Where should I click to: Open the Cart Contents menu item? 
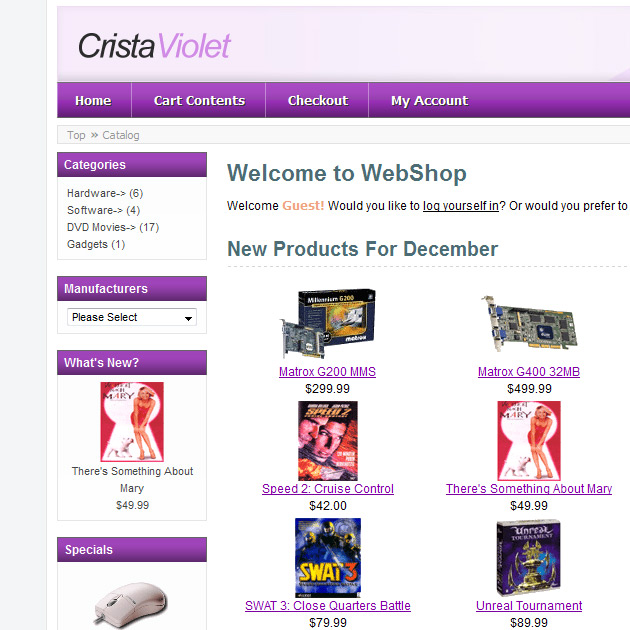[199, 100]
